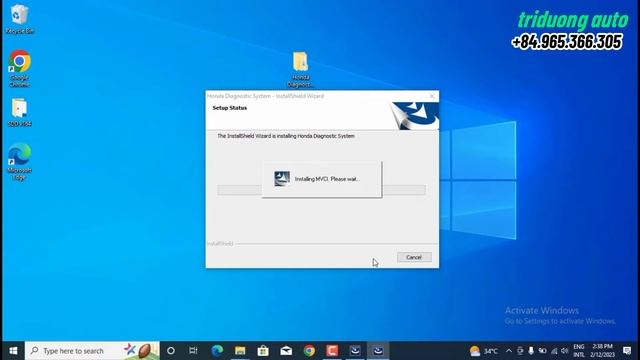Image resolution: width=640 pixels, height=360 pixels.
Task: Open the notification center icon
Action: 627,351
